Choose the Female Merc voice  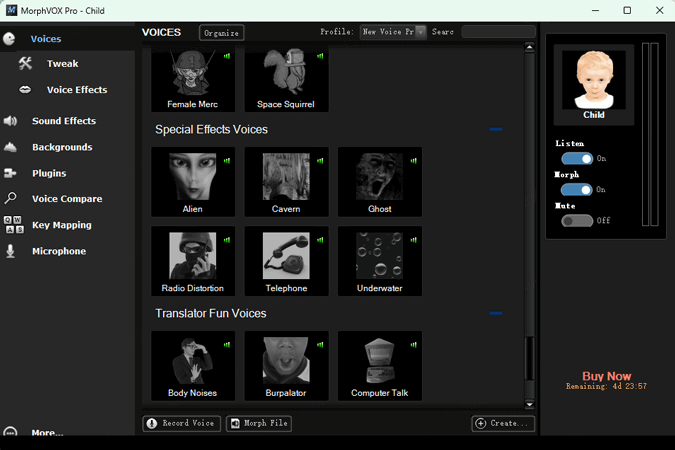192,78
